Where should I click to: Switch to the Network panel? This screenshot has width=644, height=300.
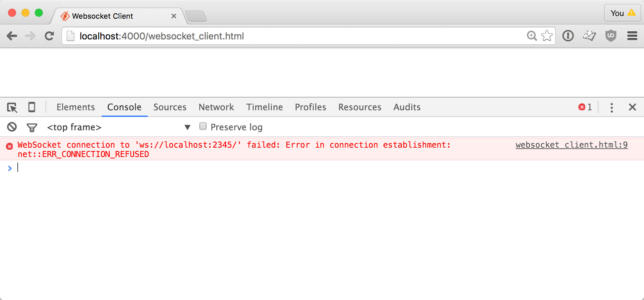click(x=216, y=107)
